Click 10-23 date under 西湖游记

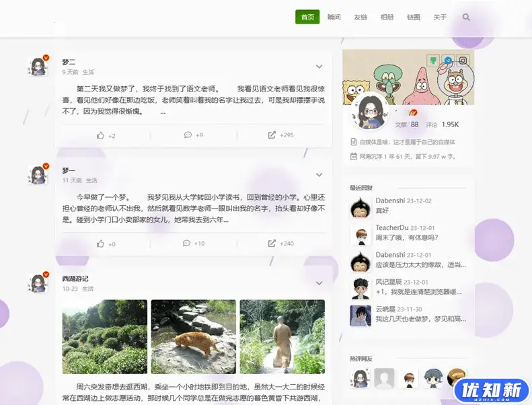pos(70,289)
